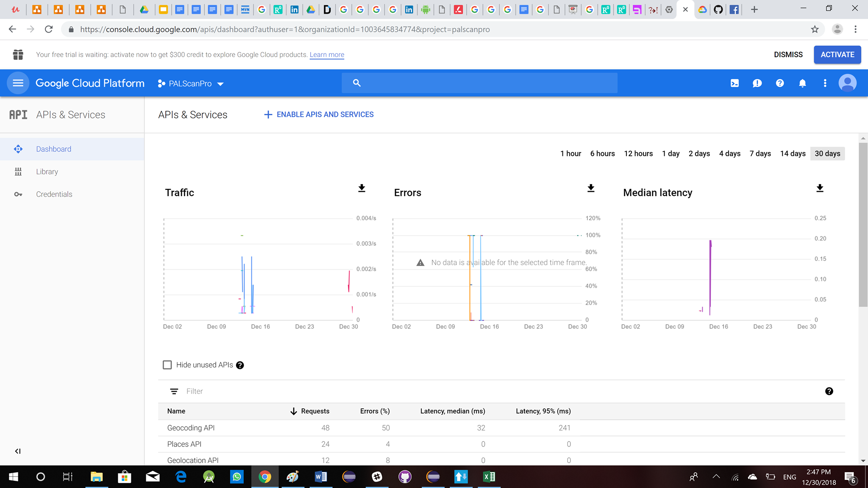
Task: Select the 1 day time range
Action: coord(671,153)
